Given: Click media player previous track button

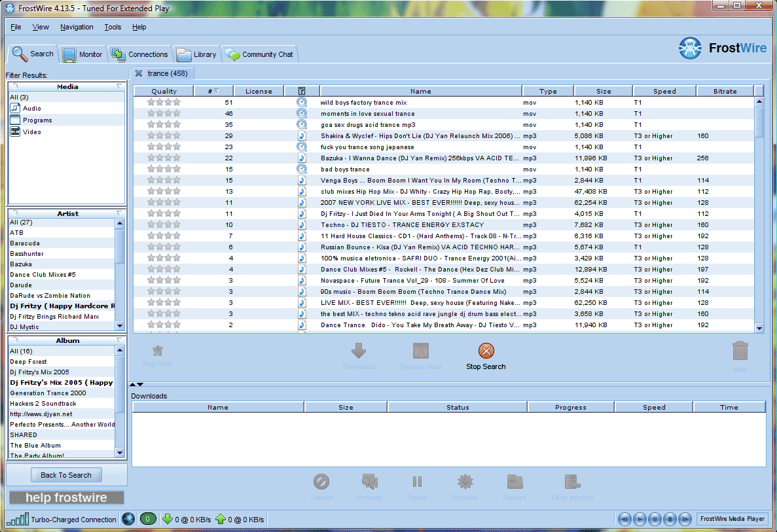Looking at the screenshot, I should [624, 519].
